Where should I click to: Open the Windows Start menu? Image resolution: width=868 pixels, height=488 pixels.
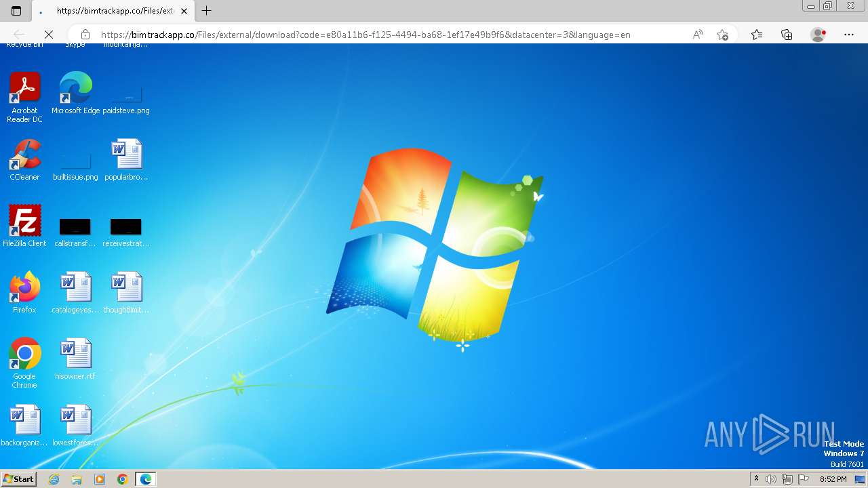pyautogui.click(x=19, y=479)
